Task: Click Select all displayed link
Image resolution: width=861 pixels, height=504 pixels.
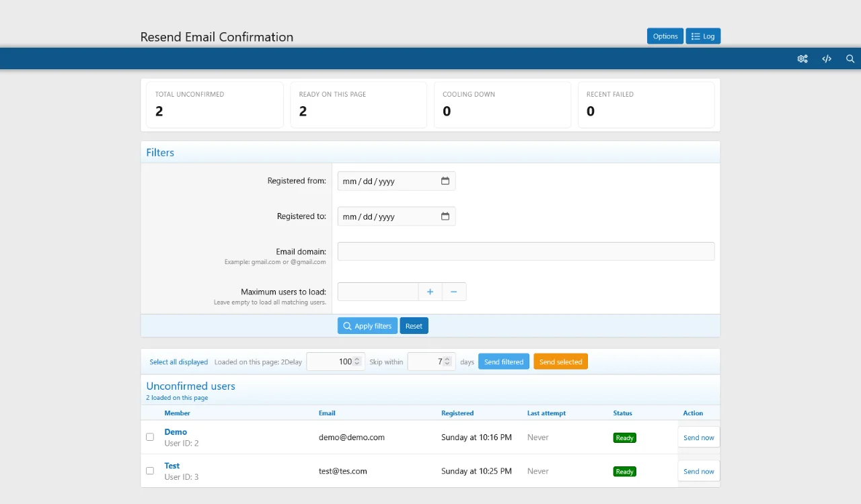Action: pyautogui.click(x=178, y=362)
